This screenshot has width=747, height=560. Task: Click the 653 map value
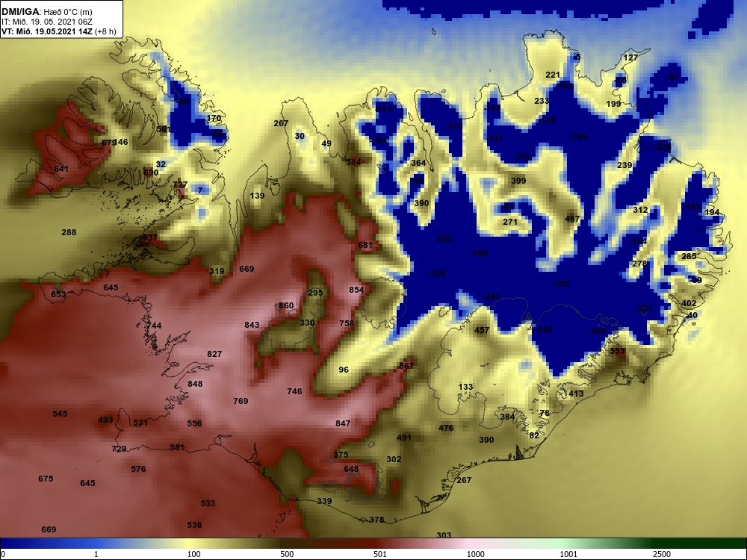(x=58, y=294)
